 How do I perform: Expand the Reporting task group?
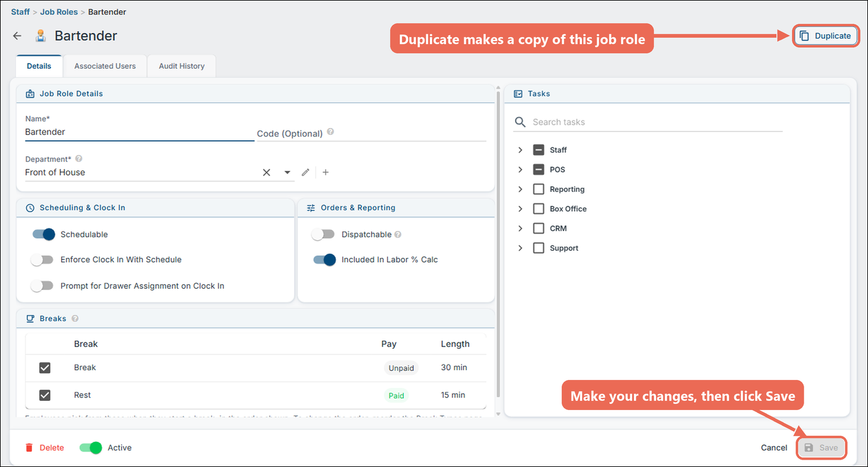(520, 189)
